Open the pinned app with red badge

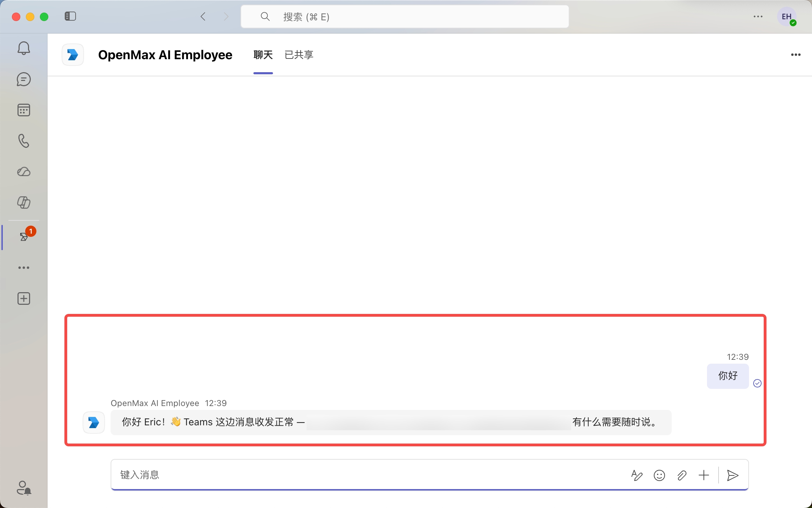click(x=24, y=237)
